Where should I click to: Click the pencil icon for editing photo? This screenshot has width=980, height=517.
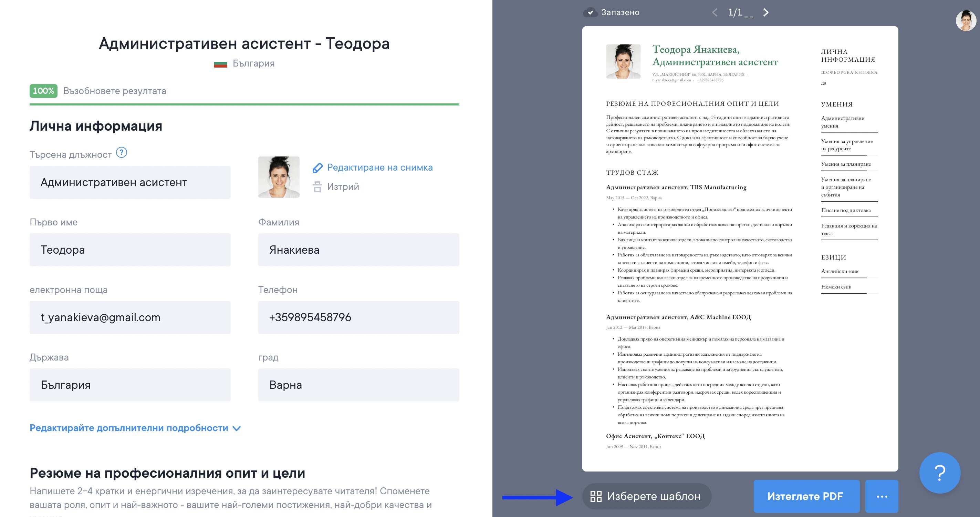317,168
